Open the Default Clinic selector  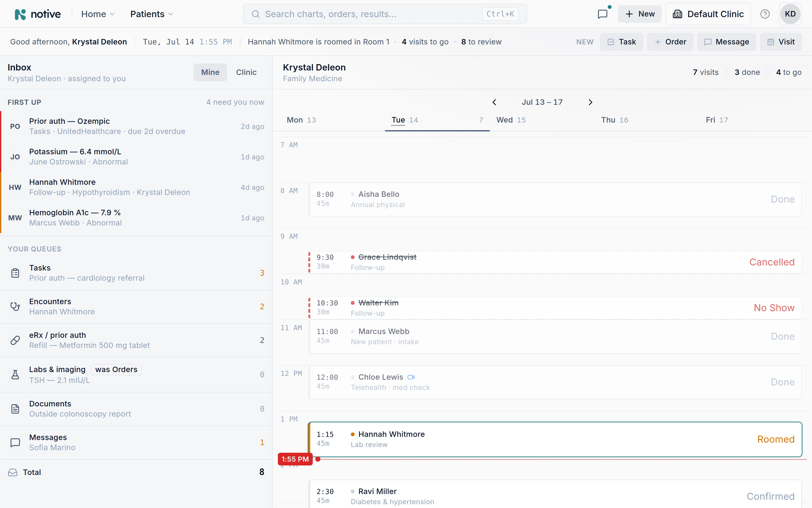point(708,14)
